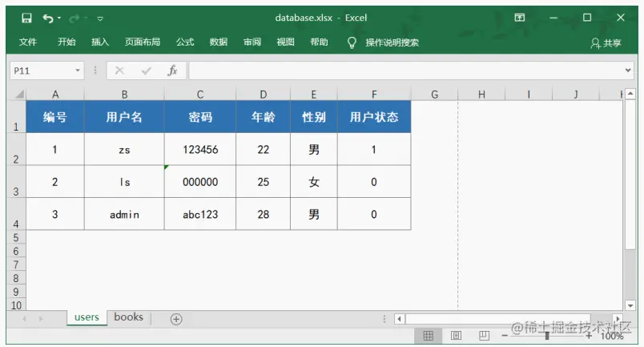This screenshot has width=644, height=347.
Task: Switch to Page Layout view icon
Action: click(x=456, y=336)
